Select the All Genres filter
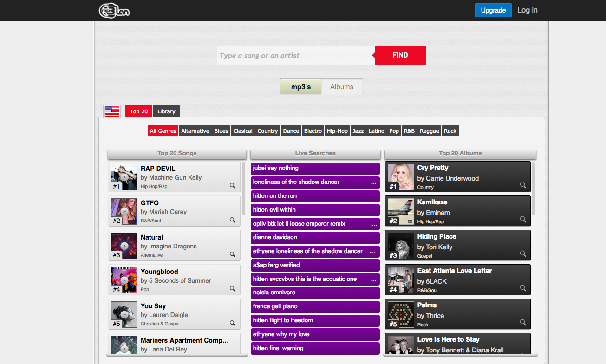606x364 pixels. [x=163, y=131]
